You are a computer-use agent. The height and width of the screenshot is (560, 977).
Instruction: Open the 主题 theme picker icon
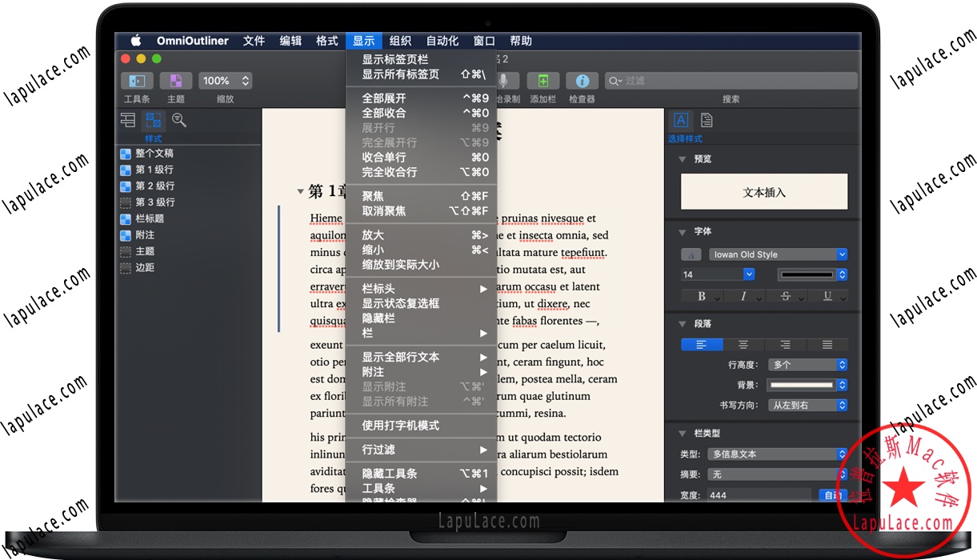coord(176,81)
